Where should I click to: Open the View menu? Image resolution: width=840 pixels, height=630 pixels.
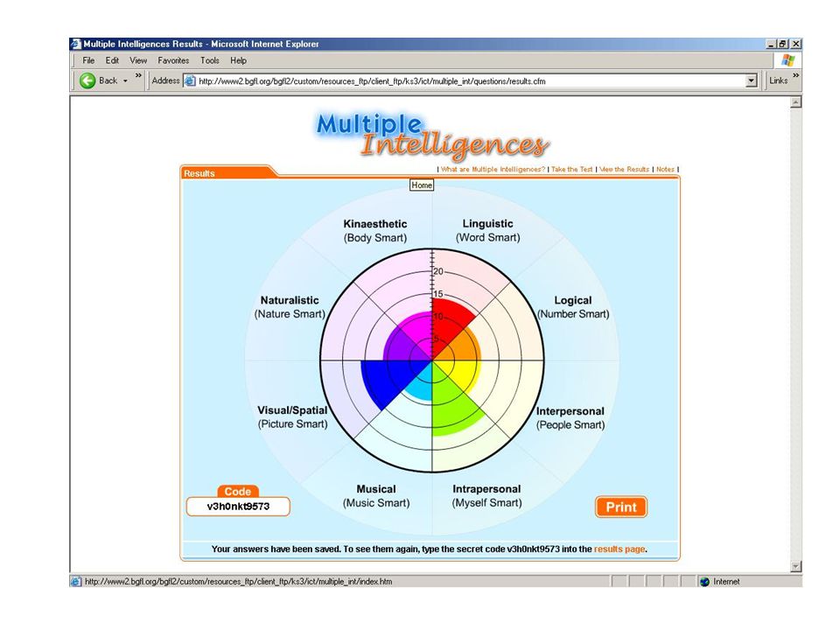pos(138,60)
